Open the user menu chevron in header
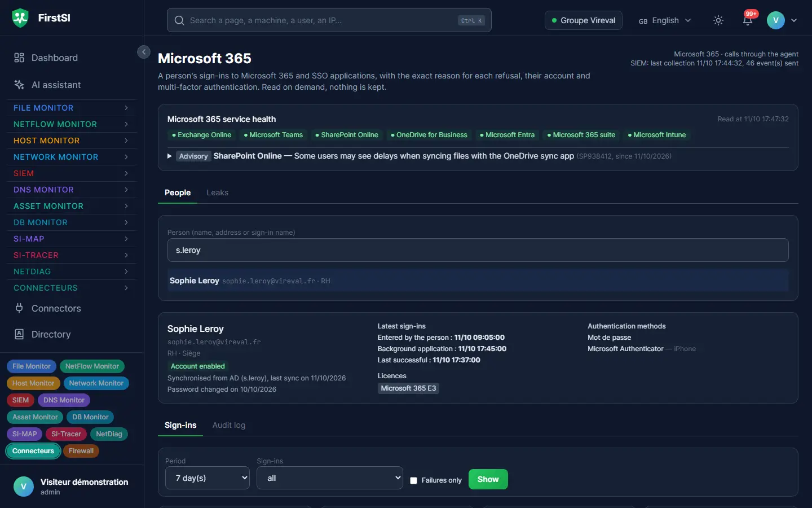The image size is (812, 508). pyautogui.click(x=794, y=20)
